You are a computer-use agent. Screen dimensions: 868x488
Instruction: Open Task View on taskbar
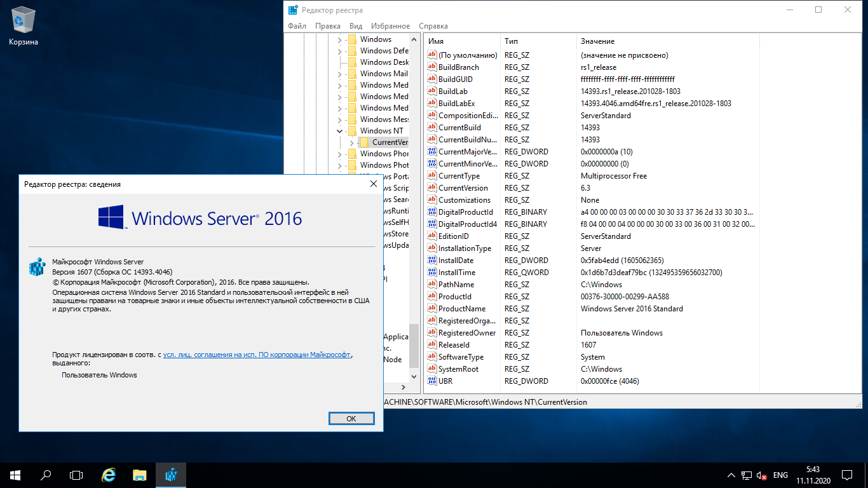click(x=76, y=475)
